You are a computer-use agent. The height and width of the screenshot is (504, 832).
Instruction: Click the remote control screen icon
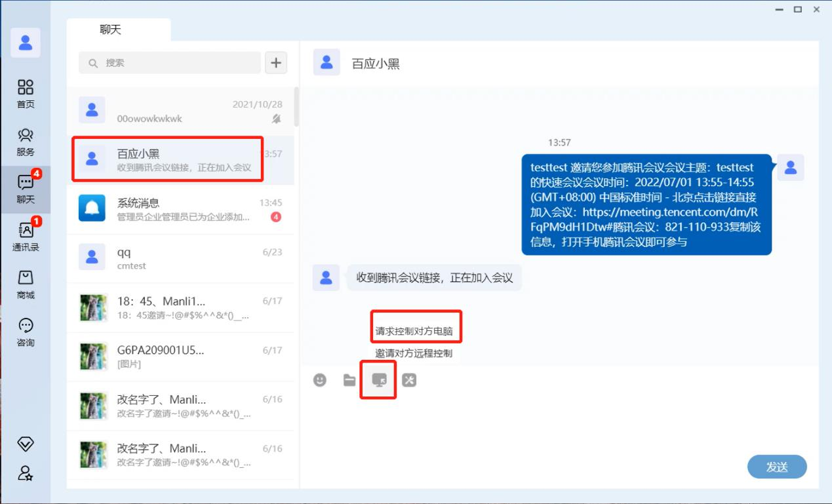pyautogui.click(x=379, y=380)
